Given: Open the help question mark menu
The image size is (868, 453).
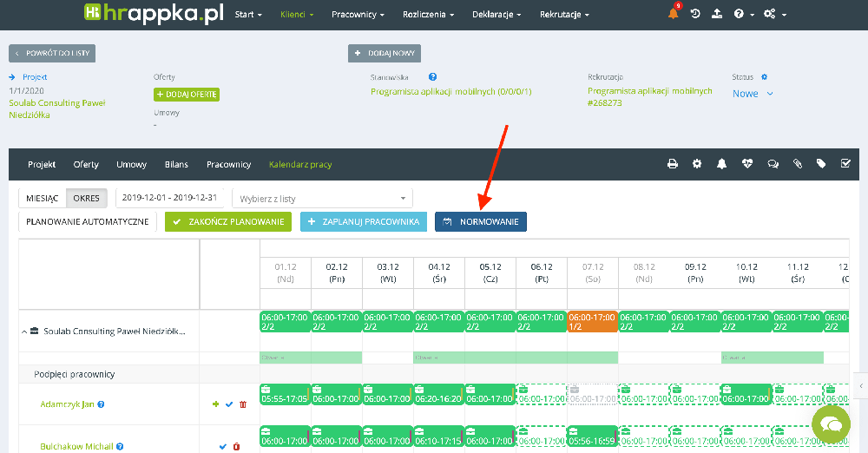Looking at the screenshot, I should click(744, 14).
